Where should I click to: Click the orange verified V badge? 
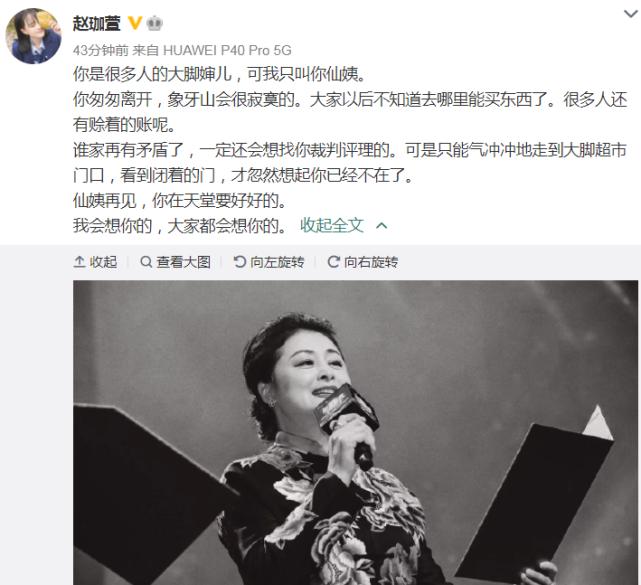coord(135,23)
